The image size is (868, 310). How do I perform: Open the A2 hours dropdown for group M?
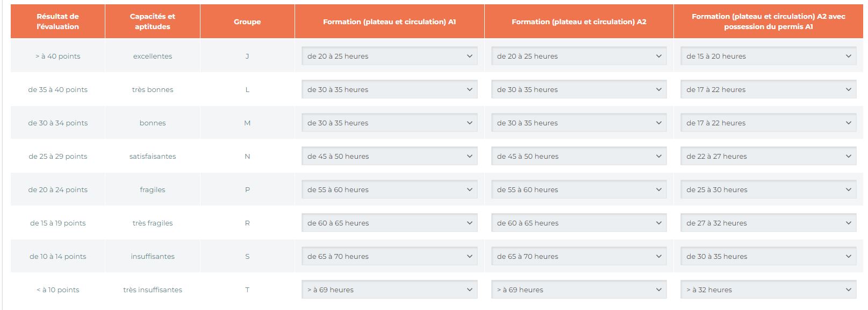tap(579, 123)
